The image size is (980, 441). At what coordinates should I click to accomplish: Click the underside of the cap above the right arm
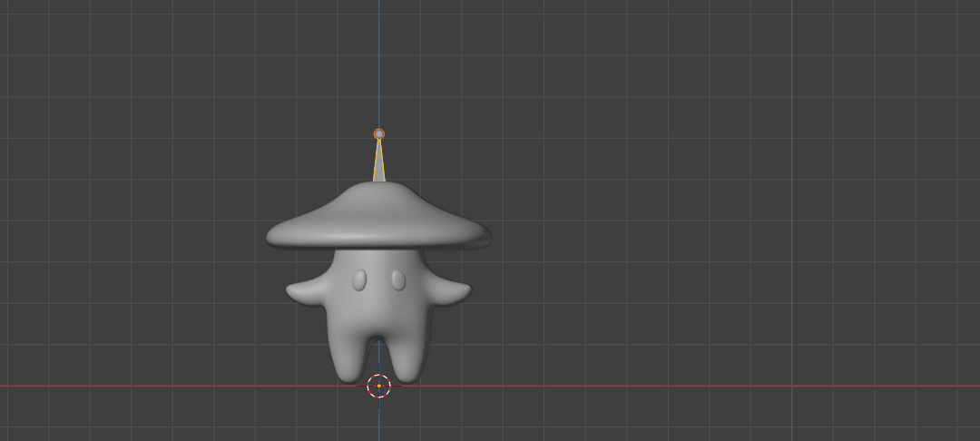click(445, 246)
